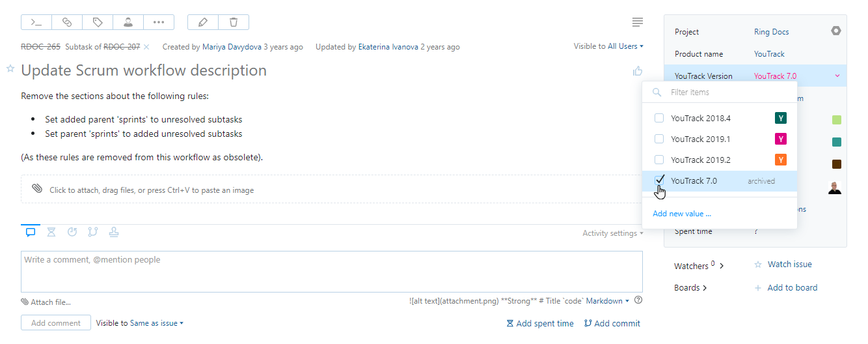Click Watch issue star link
Image resolution: width=868 pixels, height=344 pixels.
click(x=783, y=265)
